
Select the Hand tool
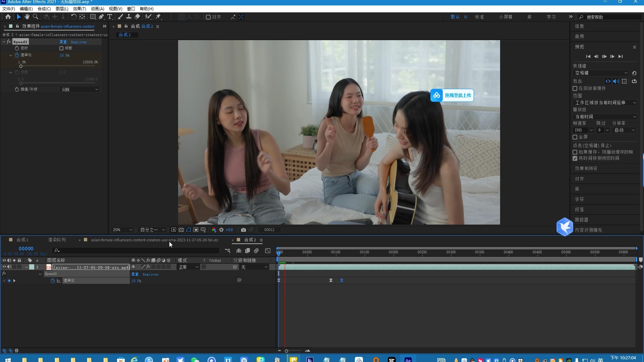click(27, 17)
